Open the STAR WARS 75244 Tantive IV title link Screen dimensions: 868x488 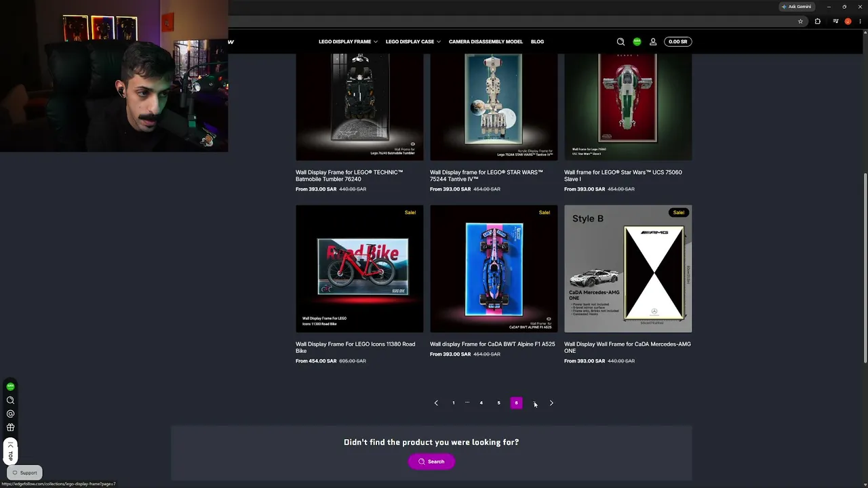[x=486, y=176]
